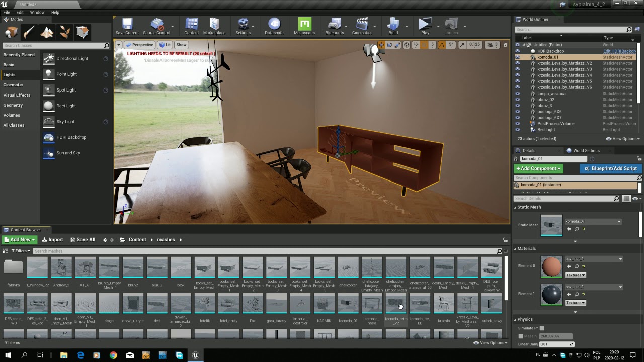Open the grid snap value 5 dropdown
The width and height of the screenshot is (644, 362).
[x=432, y=45]
